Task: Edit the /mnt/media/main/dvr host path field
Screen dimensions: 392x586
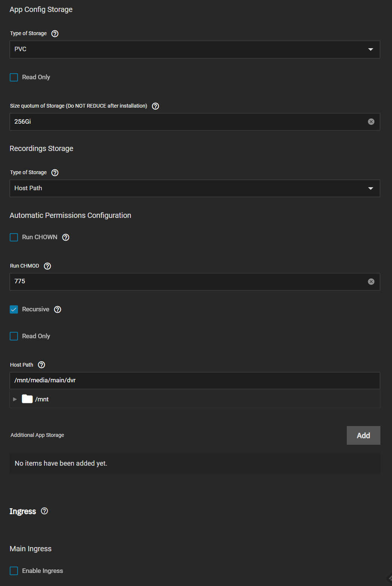Action: tap(195, 380)
